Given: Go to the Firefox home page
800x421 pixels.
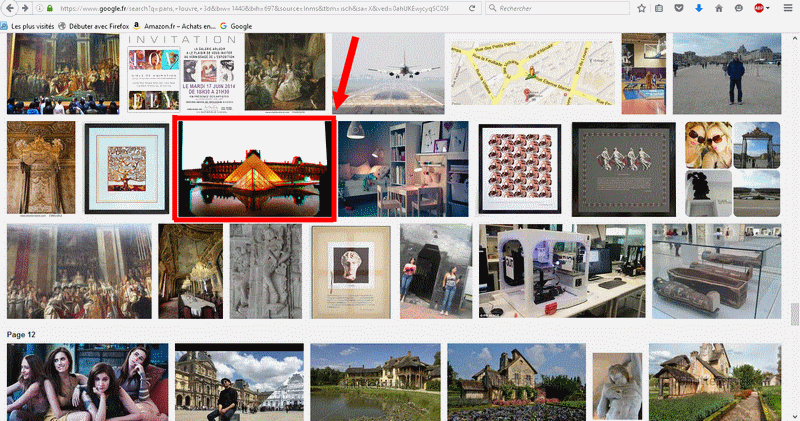Looking at the screenshot, I should pos(718,8).
